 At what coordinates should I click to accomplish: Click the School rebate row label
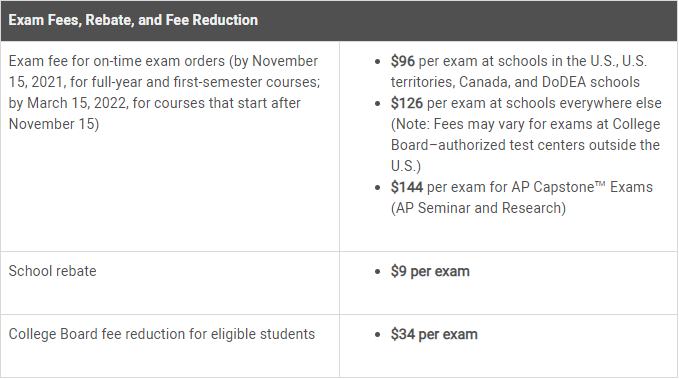click(x=52, y=271)
